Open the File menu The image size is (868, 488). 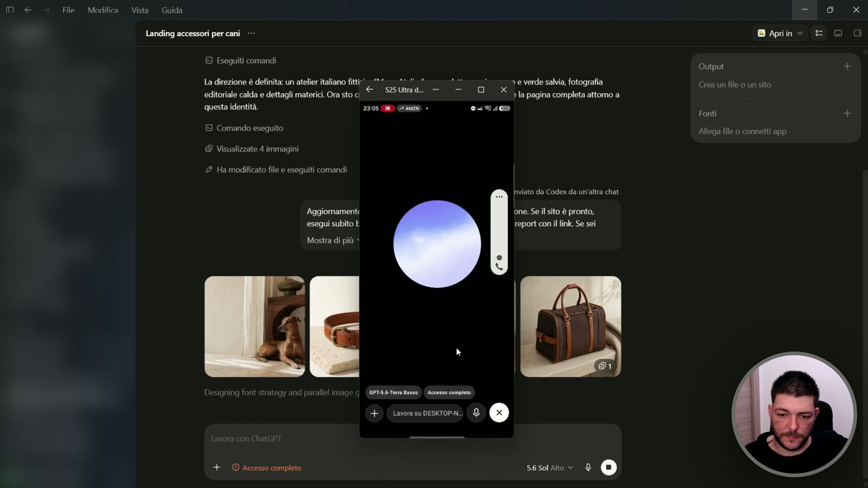tap(68, 10)
